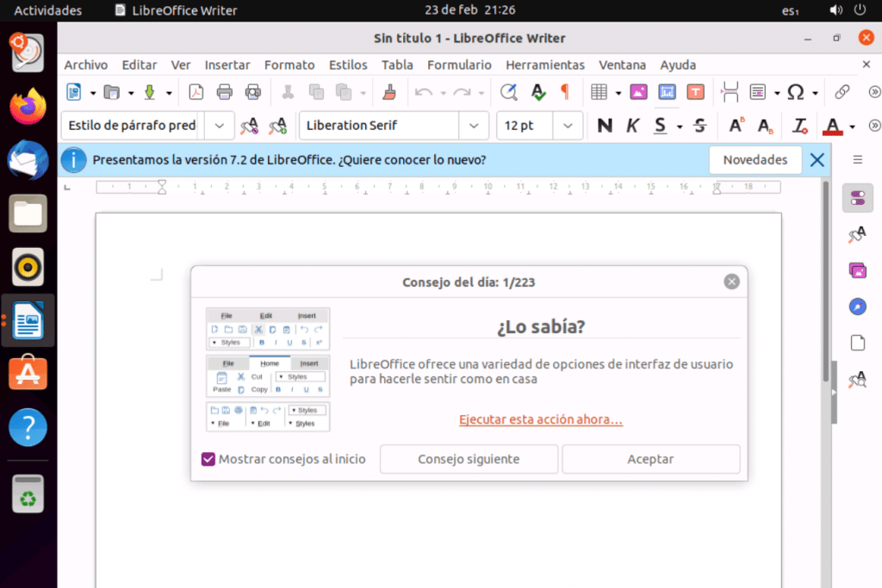The height and width of the screenshot is (588, 882).
Task: Toggle bold (N) formatting
Action: point(605,126)
